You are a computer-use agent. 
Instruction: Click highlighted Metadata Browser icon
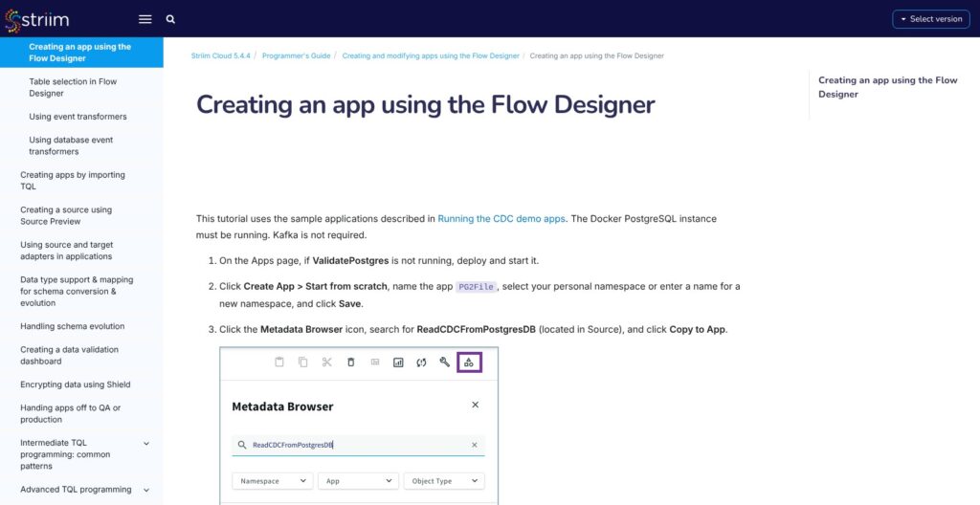(469, 362)
